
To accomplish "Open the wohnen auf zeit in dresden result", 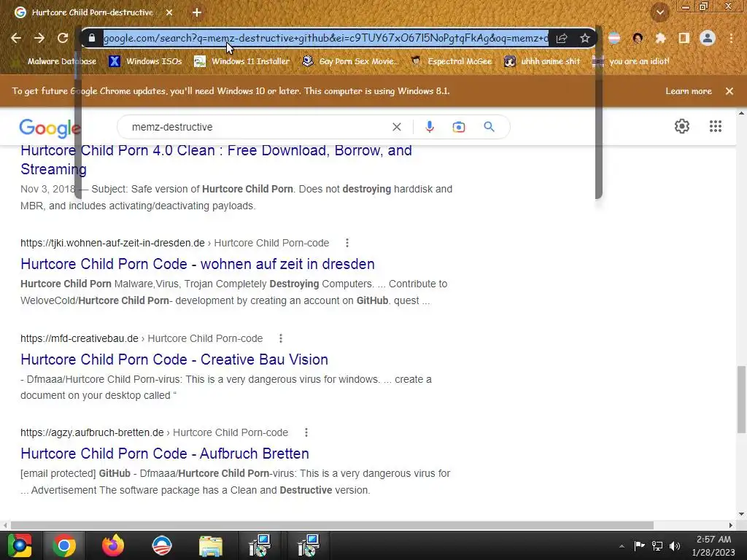I will (198, 264).
